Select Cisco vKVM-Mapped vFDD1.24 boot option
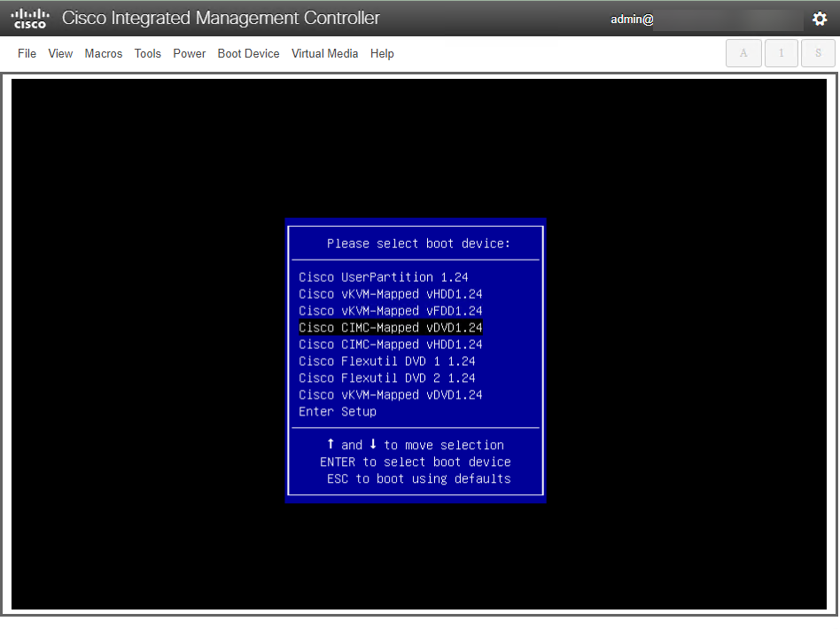Viewport: 840px width, 629px height. point(390,310)
